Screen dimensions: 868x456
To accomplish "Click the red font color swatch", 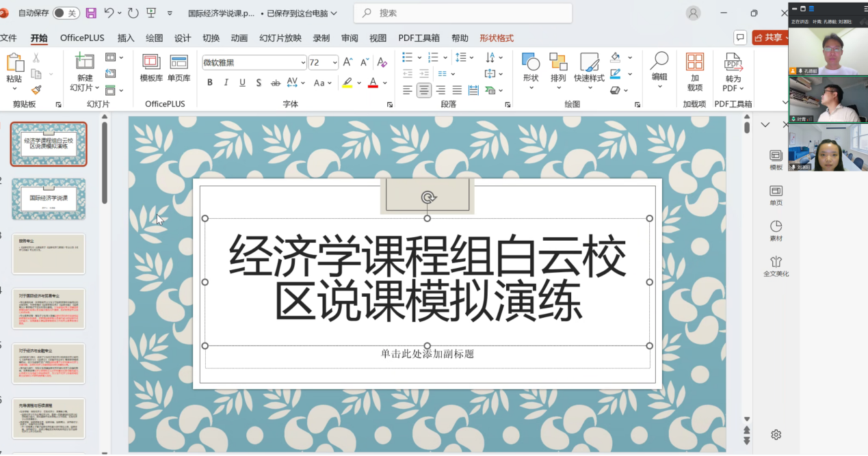I will [x=373, y=83].
